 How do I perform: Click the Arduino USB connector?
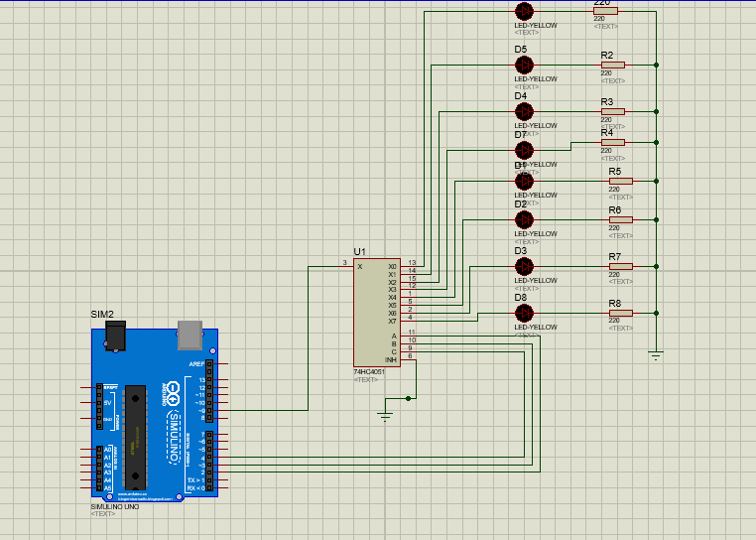click(x=189, y=335)
